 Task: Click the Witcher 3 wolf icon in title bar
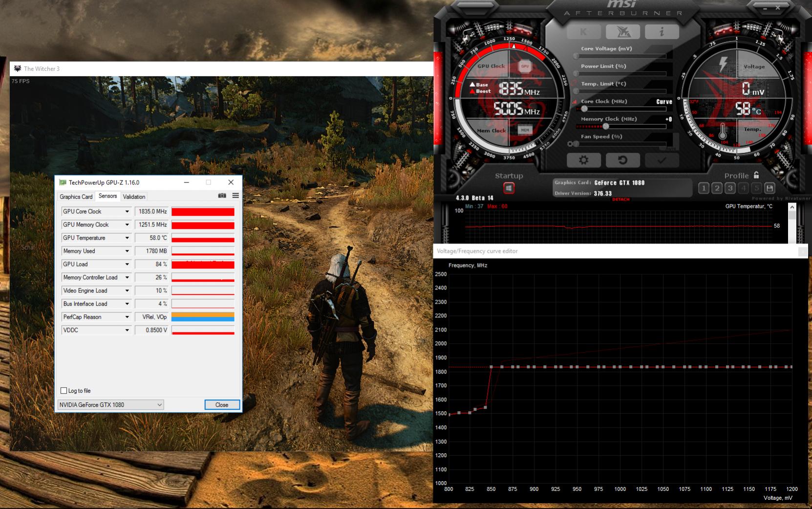(x=18, y=68)
